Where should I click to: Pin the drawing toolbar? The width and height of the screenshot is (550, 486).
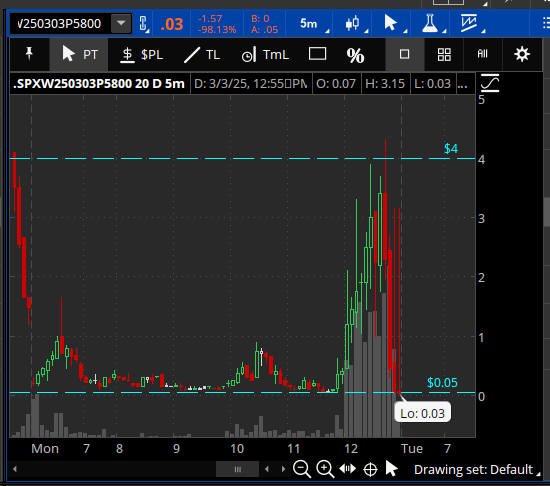tap(29, 54)
